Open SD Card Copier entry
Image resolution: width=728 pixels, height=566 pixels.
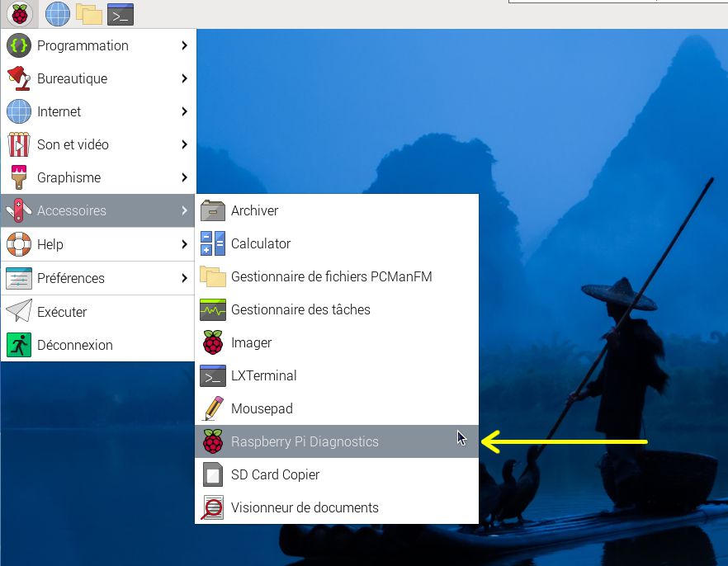(x=337, y=474)
